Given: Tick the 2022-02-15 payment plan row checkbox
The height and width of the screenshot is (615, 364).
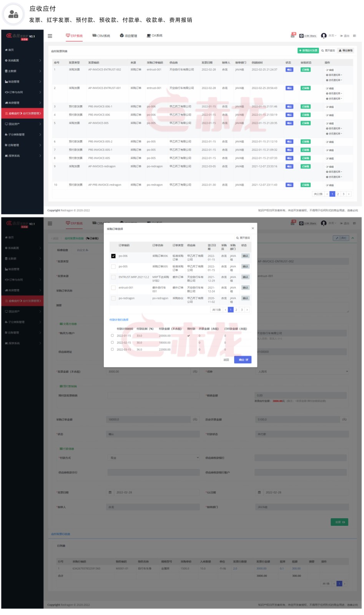Looking at the screenshot, I should coord(112,342).
